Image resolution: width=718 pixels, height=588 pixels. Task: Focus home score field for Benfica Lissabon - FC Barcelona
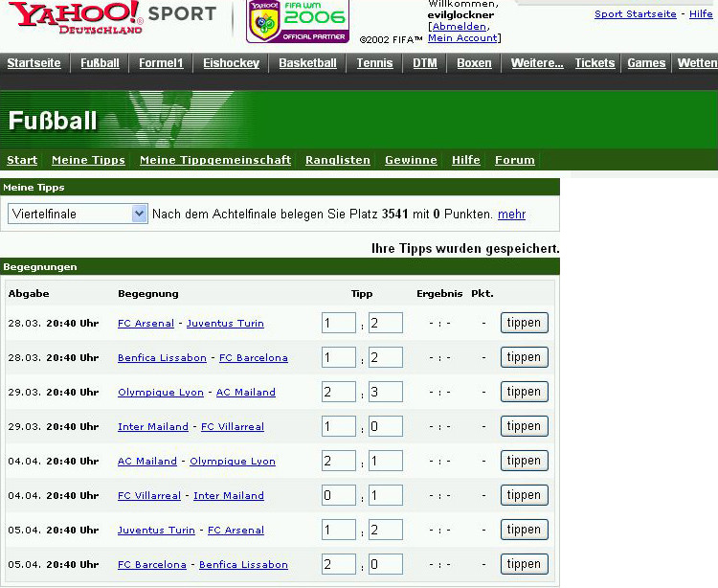click(339, 357)
